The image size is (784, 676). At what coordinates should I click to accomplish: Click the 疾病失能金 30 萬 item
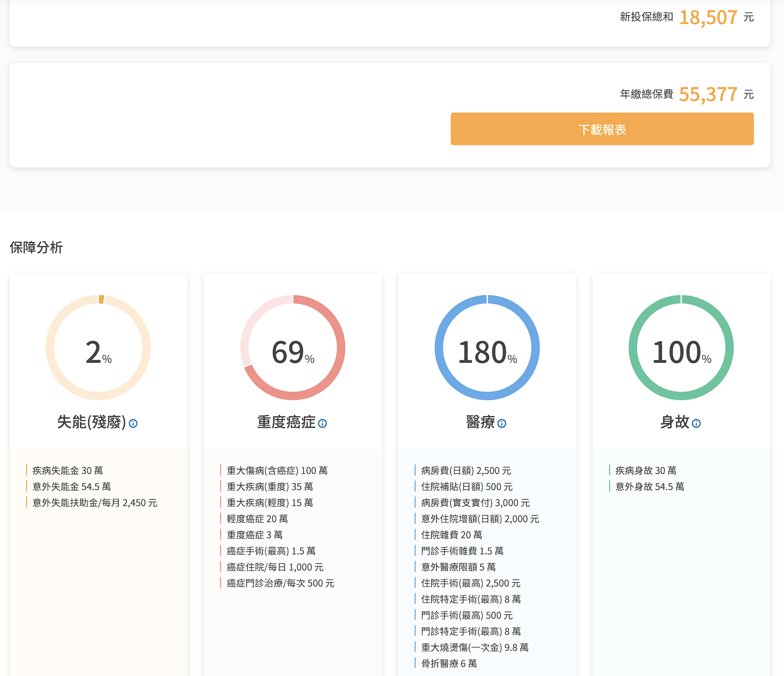click(68, 470)
